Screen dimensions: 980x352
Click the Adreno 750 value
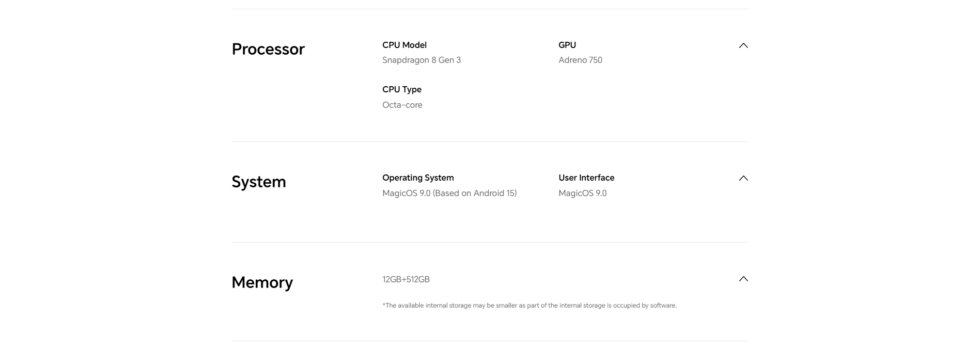tap(580, 60)
